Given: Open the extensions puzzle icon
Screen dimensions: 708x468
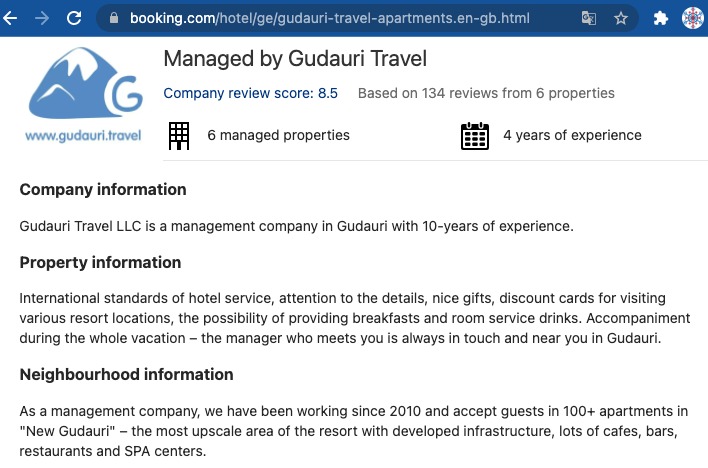Looking at the screenshot, I should tap(661, 18).
